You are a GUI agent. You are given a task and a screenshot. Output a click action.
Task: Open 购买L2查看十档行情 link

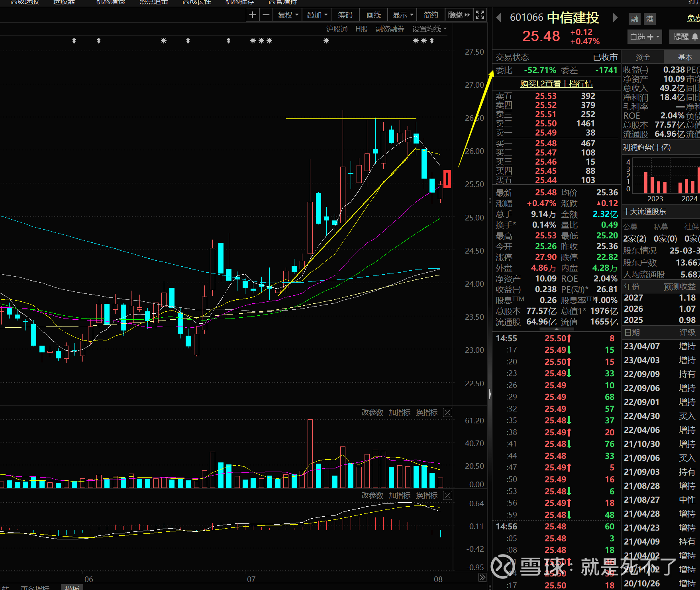pos(556,84)
